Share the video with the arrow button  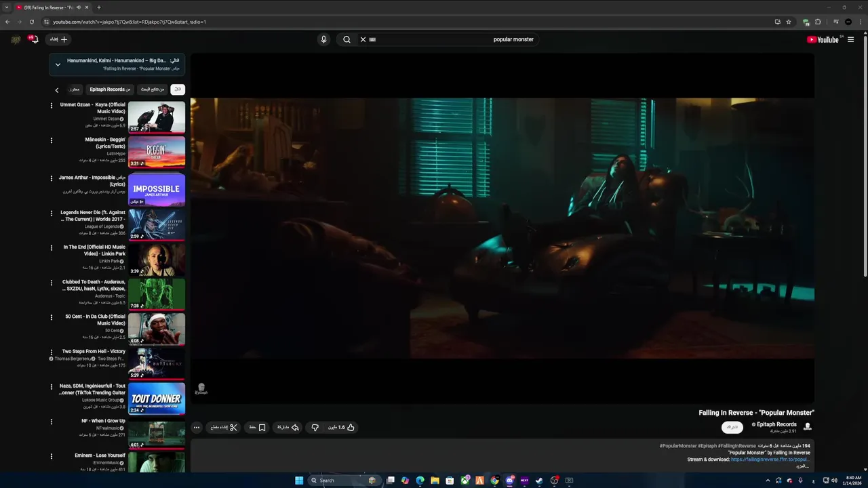coord(288,427)
